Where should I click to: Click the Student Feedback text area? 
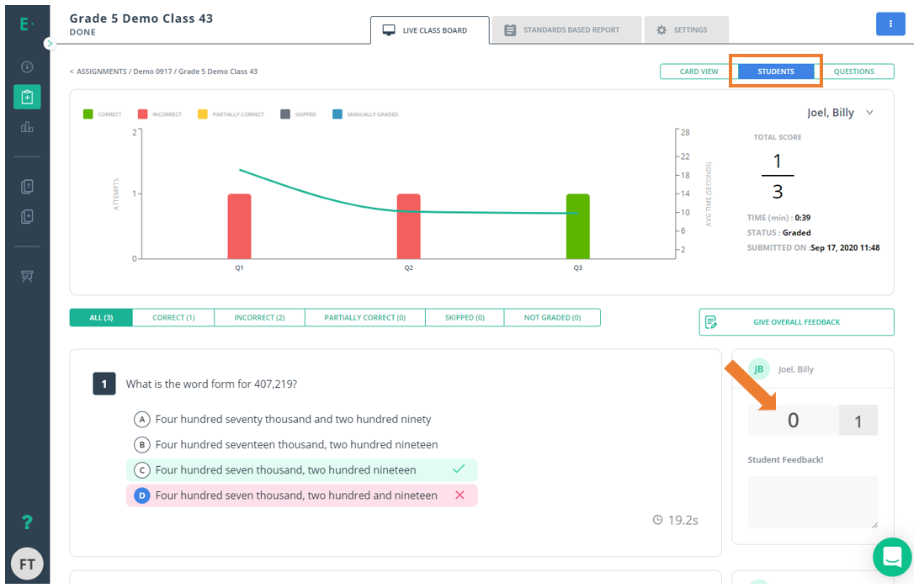coord(812,501)
